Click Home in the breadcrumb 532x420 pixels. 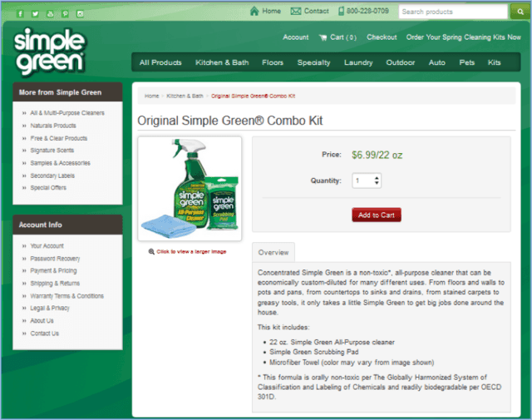(x=151, y=96)
